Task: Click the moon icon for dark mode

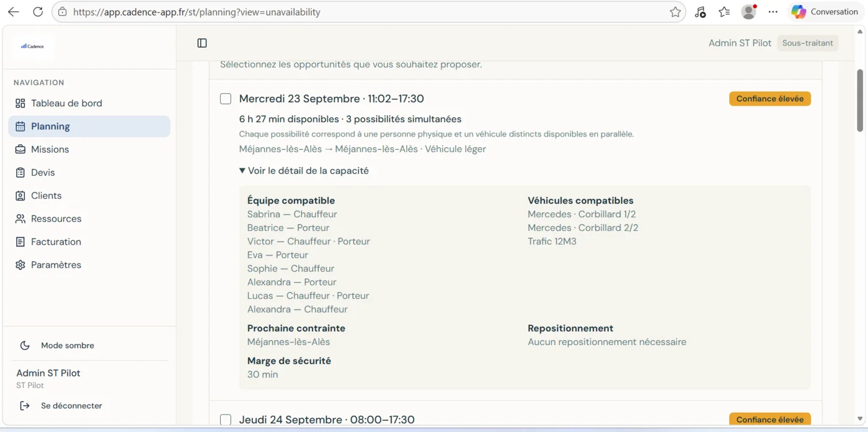Action: (x=25, y=346)
